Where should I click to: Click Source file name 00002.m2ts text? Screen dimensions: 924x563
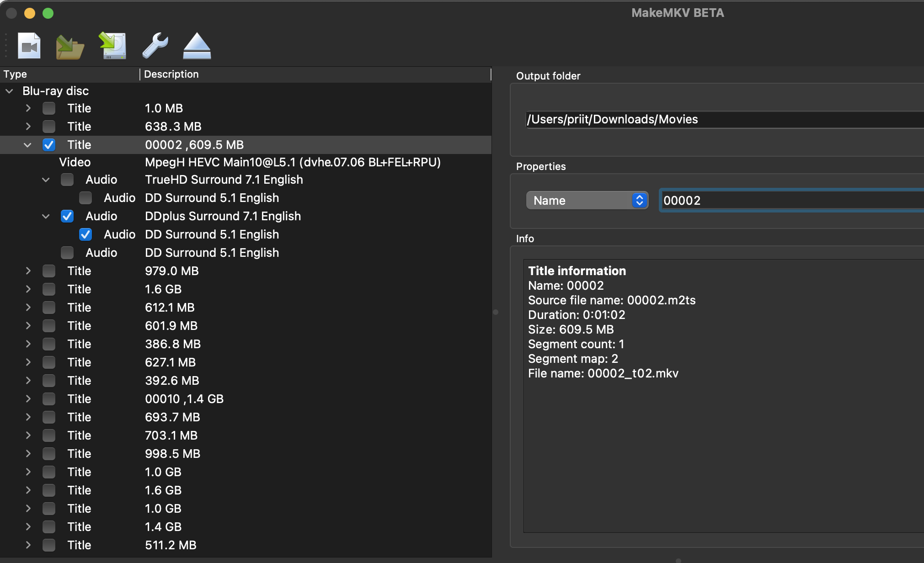(612, 300)
